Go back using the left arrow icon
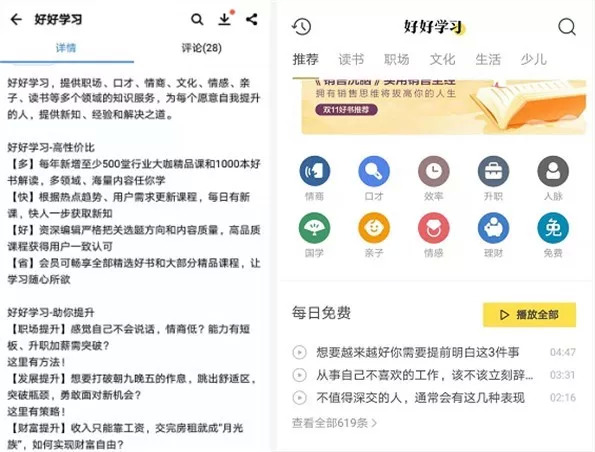 [16, 19]
